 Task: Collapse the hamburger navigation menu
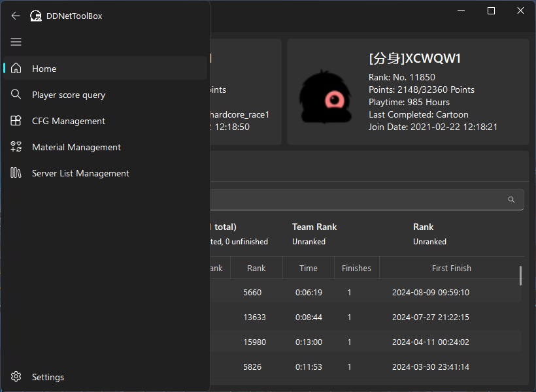pyautogui.click(x=16, y=42)
